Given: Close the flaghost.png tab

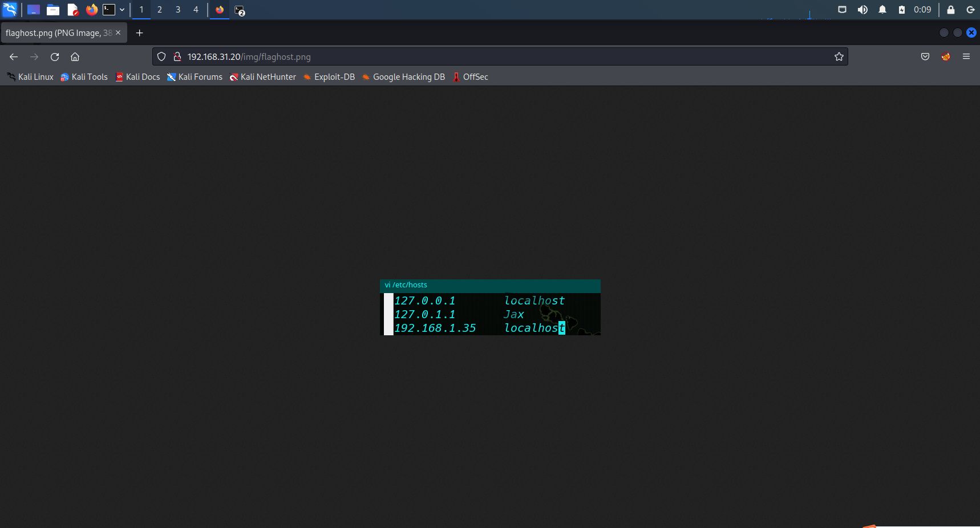Looking at the screenshot, I should (x=118, y=33).
